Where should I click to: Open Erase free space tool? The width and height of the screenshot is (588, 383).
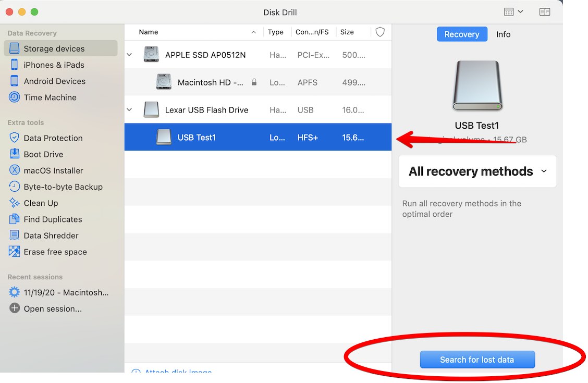[55, 252]
